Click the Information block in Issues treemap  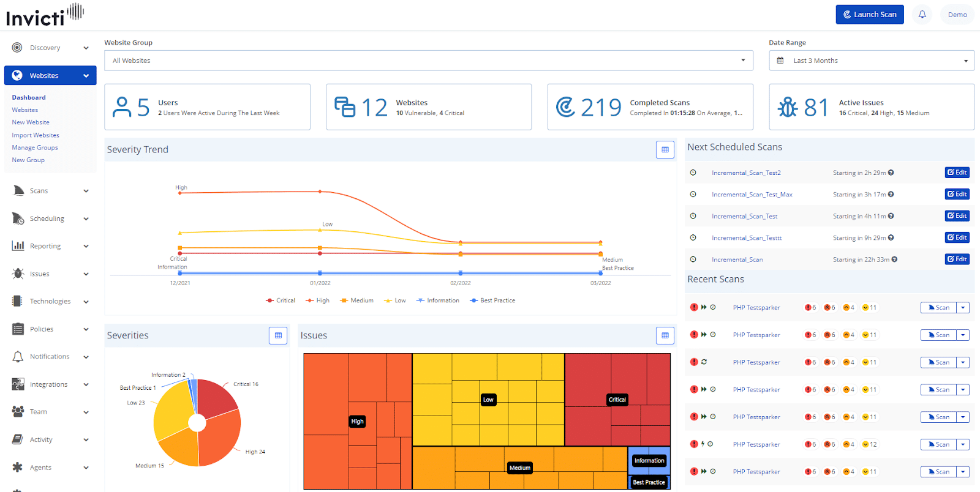pyautogui.click(x=649, y=461)
